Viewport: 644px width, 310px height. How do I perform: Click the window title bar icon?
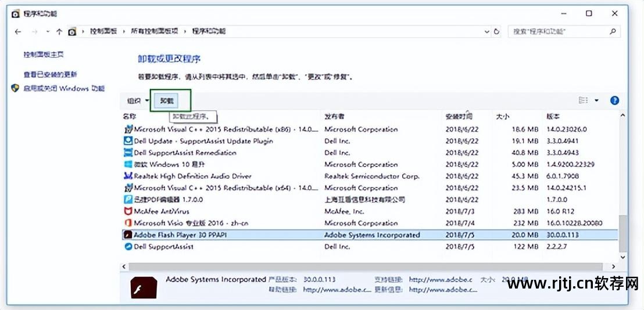pos(16,13)
